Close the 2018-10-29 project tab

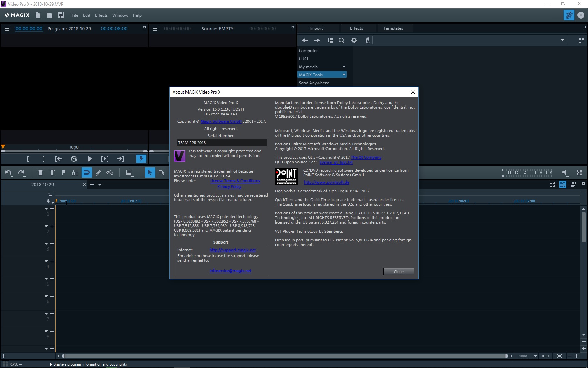[84, 185]
